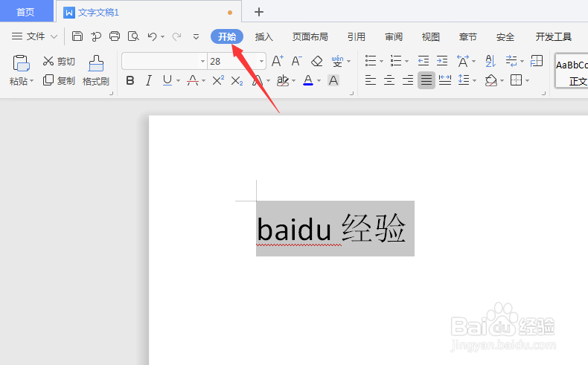The image size is (588, 365).
Task: Open the File (文件) menu
Action: [x=34, y=36]
